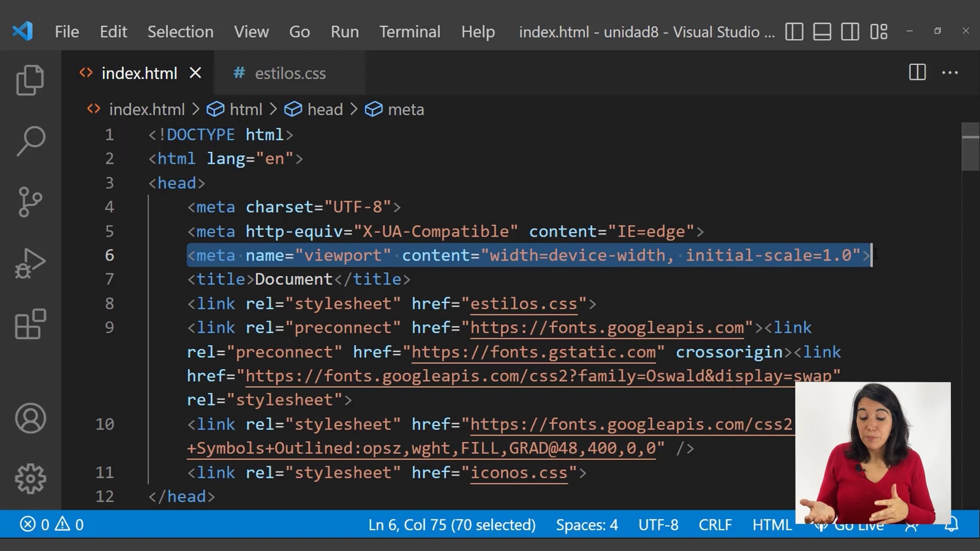Open the Terminal menu
Screen dimensions: 980x551
pos(409,32)
